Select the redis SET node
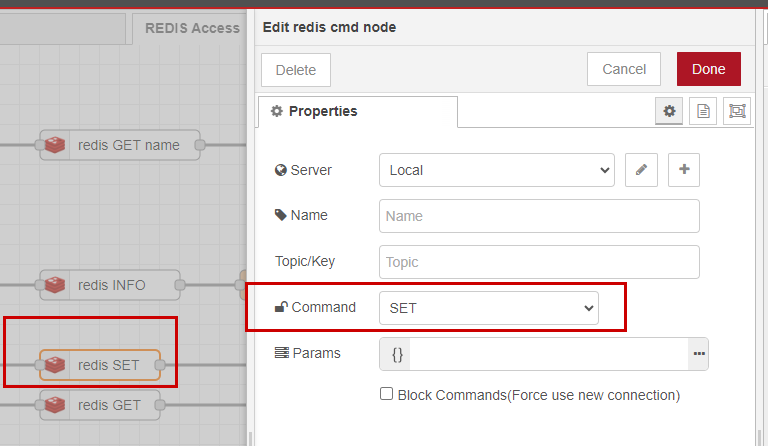Screen dimensions: 768x446 [100, 365]
